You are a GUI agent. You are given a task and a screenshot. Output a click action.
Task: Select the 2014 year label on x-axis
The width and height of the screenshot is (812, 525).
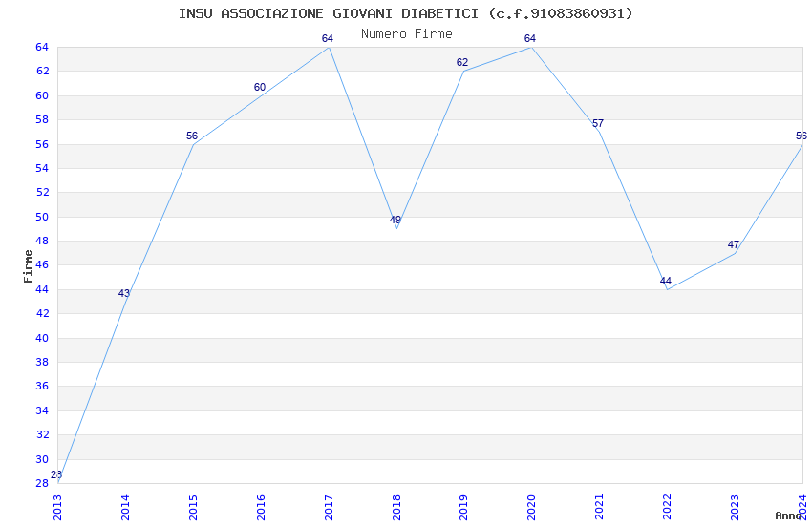(x=125, y=508)
